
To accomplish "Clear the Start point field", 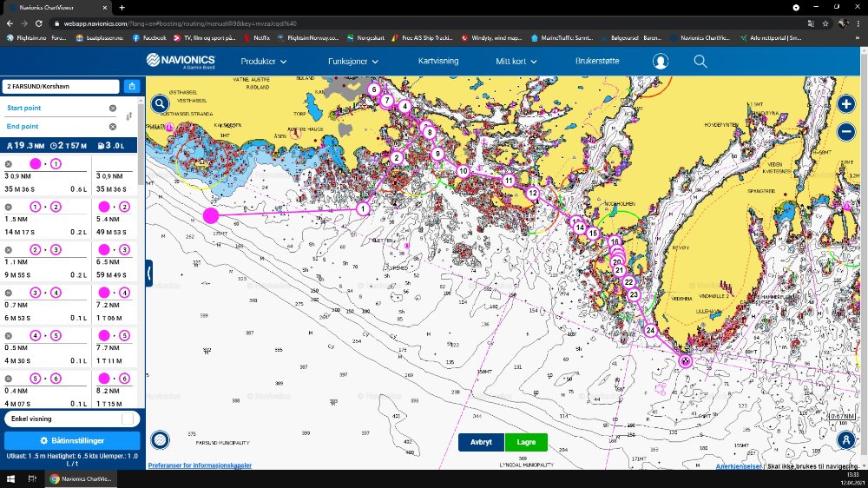I will click(112, 108).
